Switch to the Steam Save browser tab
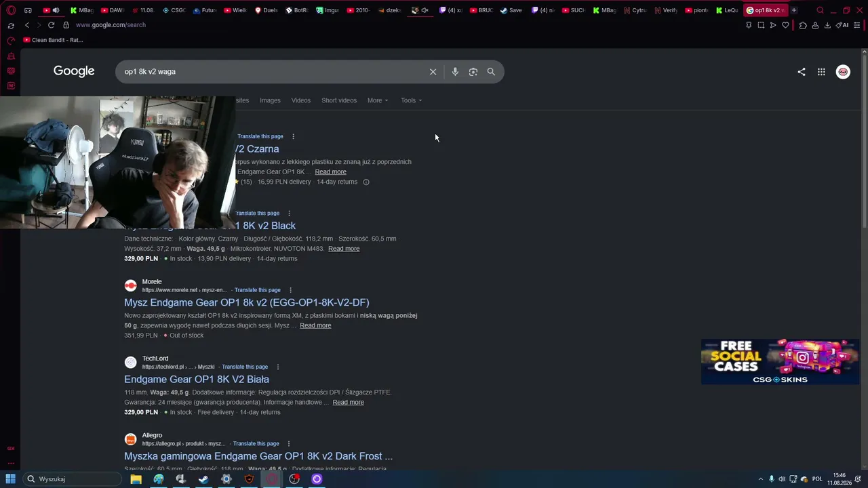The height and width of the screenshot is (488, 868). point(512,10)
